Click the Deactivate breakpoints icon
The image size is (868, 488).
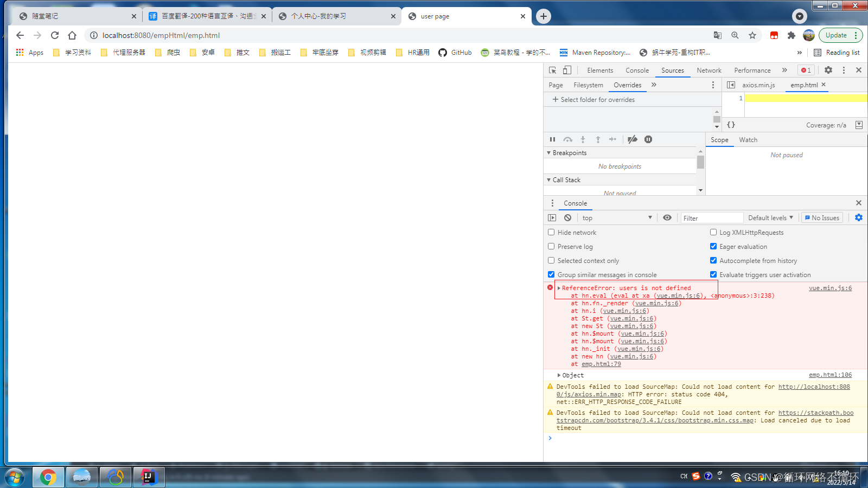632,139
